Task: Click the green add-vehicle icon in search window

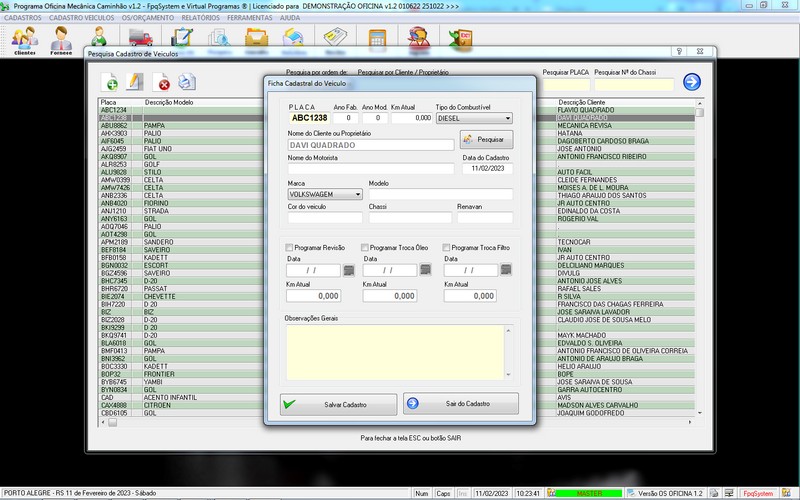Action: [x=111, y=83]
